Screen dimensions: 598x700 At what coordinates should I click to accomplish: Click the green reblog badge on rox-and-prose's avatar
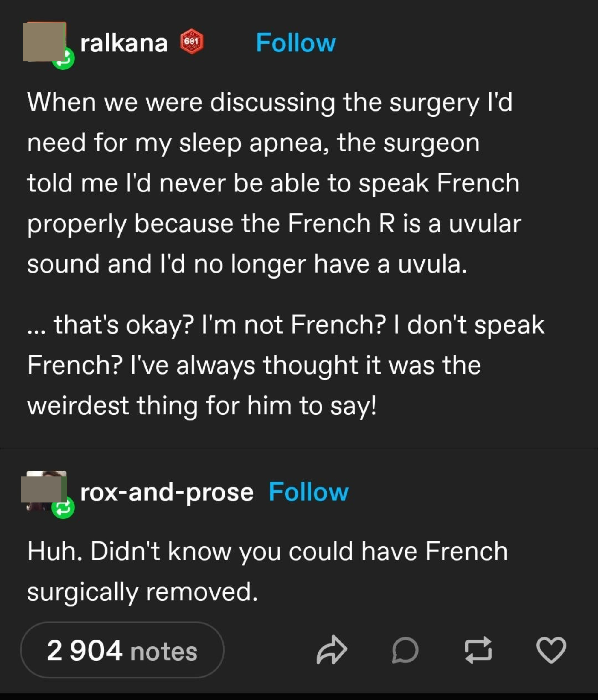click(x=63, y=507)
